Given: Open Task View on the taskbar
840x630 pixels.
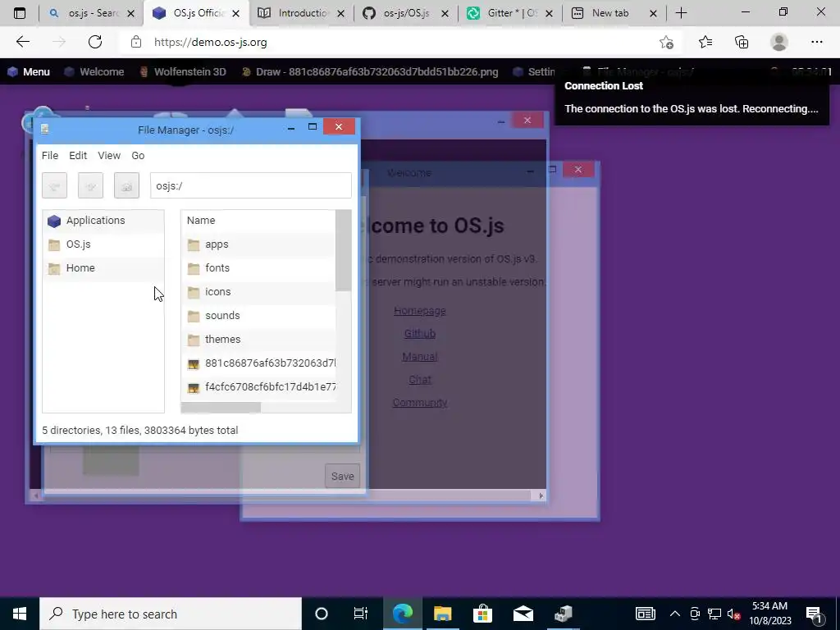Looking at the screenshot, I should [361, 614].
